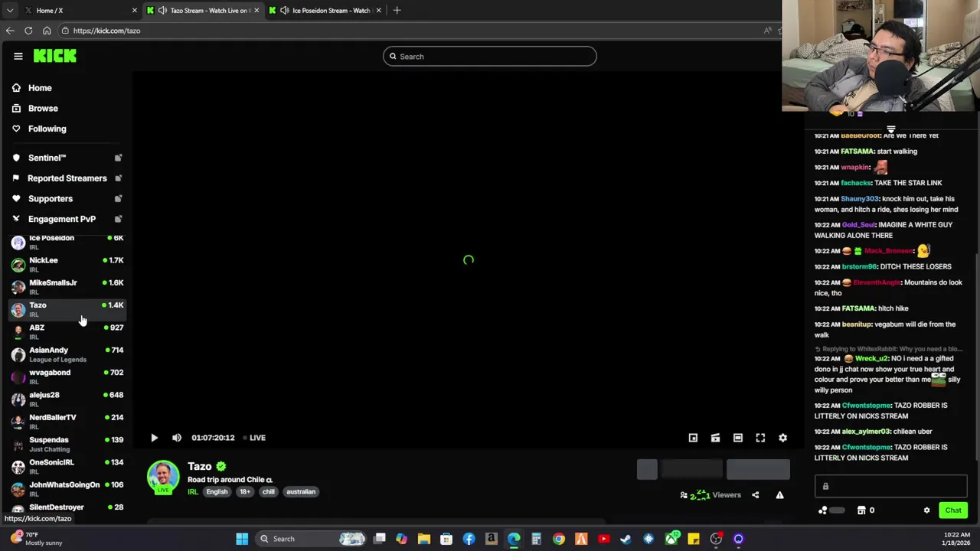Click the locked chat message input
Screen dimensions: 980x551
coord(891,486)
